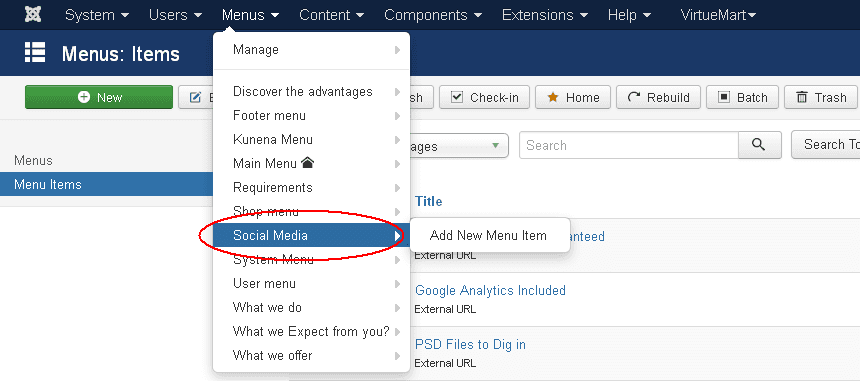Expand Discover the advantages submenu
The height and width of the screenshot is (381, 860).
pos(312,92)
